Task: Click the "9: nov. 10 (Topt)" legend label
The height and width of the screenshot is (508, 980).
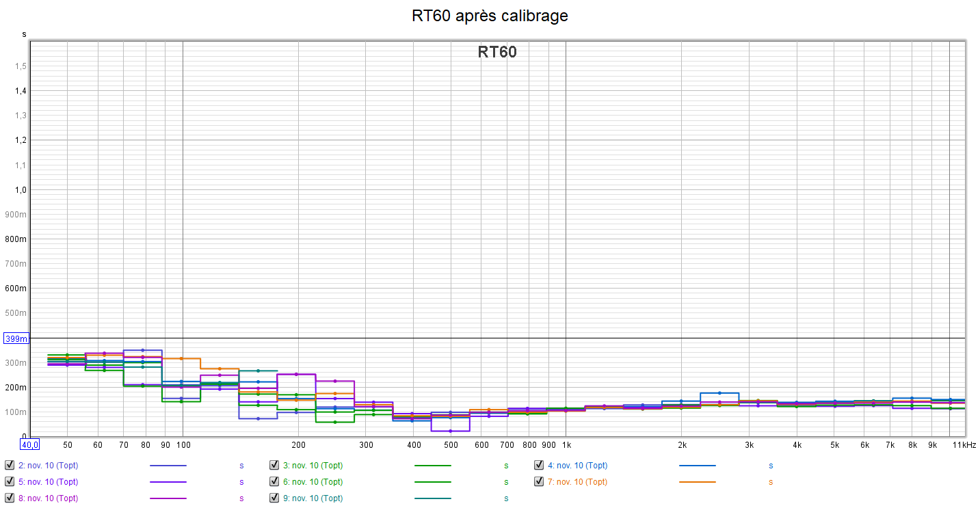Action: 313,498
